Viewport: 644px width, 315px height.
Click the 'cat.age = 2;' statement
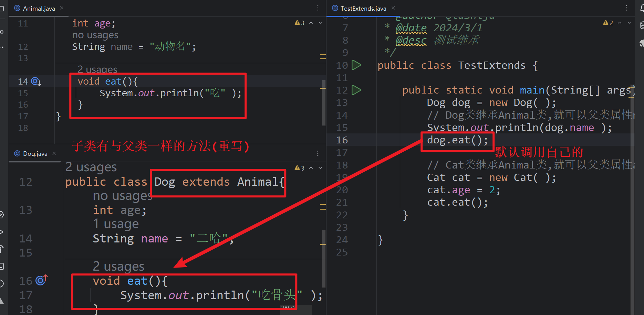click(464, 190)
